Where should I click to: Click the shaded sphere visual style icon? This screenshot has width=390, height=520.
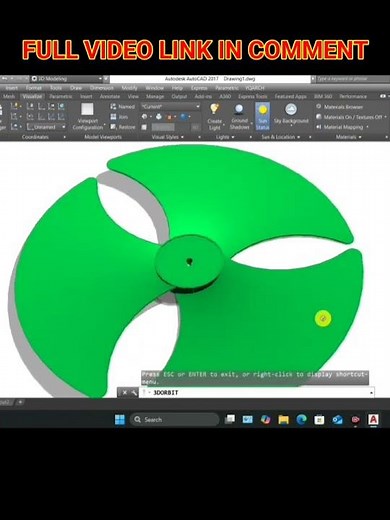click(145, 117)
